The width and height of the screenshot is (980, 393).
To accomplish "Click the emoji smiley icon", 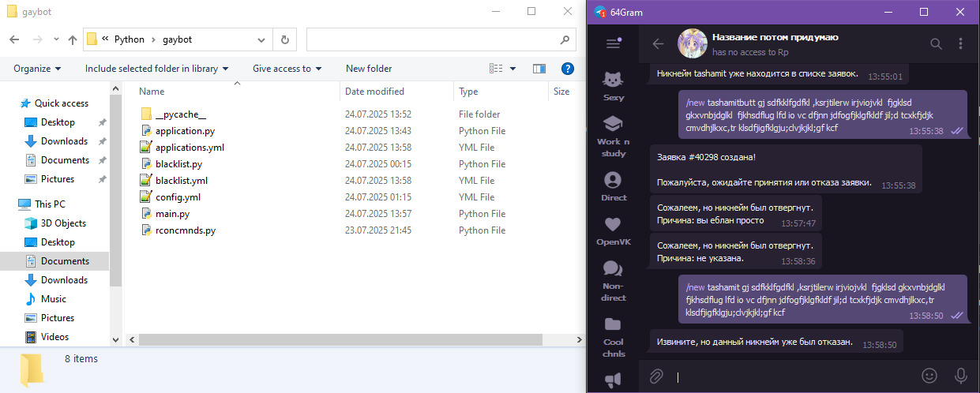I will 929,376.
